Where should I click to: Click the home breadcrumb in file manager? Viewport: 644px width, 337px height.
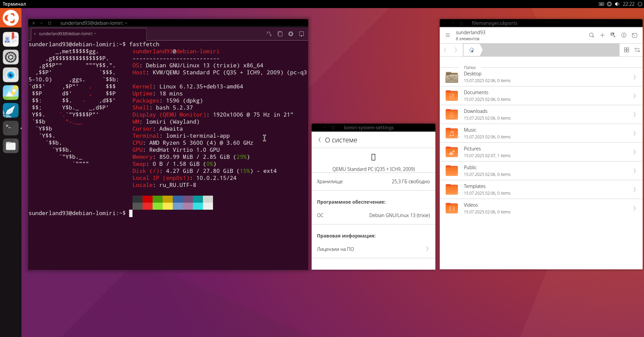tap(471, 50)
